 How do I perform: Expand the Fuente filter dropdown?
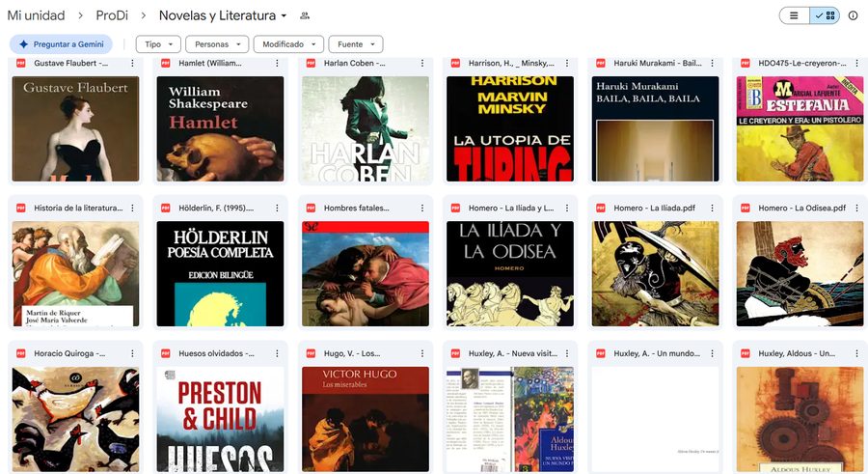click(x=356, y=44)
